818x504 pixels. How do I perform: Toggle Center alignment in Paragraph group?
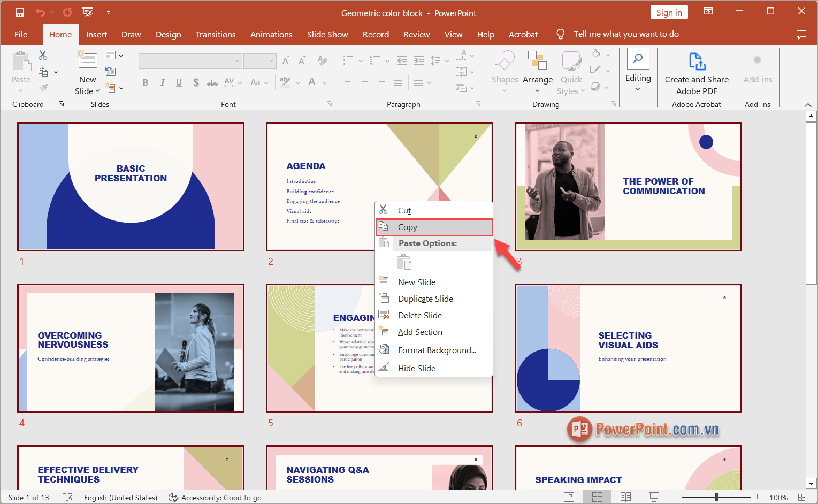tap(365, 82)
